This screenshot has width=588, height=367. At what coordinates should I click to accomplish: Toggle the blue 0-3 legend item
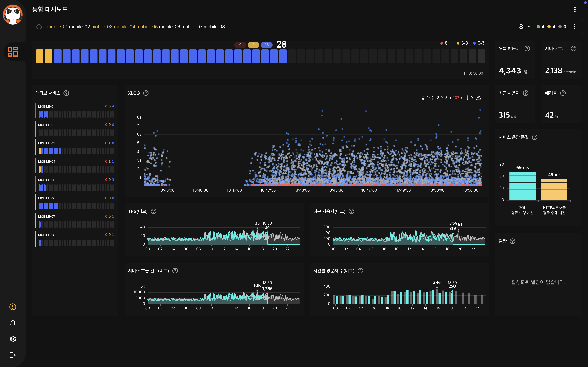tap(479, 43)
